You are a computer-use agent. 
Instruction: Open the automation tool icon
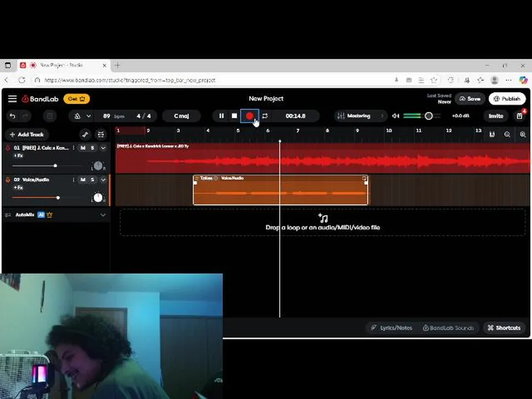(x=85, y=135)
